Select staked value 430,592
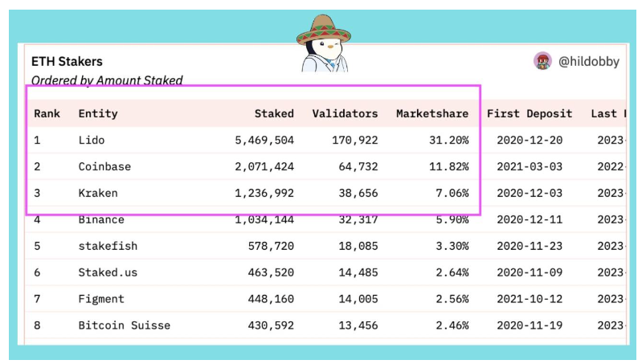This screenshot has height=364, width=642. pyautogui.click(x=271, y=325)
